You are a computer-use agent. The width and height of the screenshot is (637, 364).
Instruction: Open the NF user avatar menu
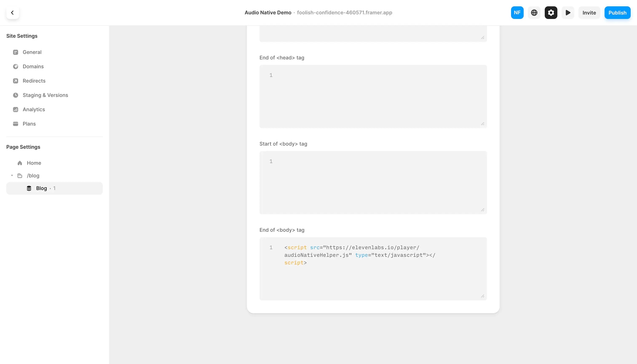pos(517,12)
